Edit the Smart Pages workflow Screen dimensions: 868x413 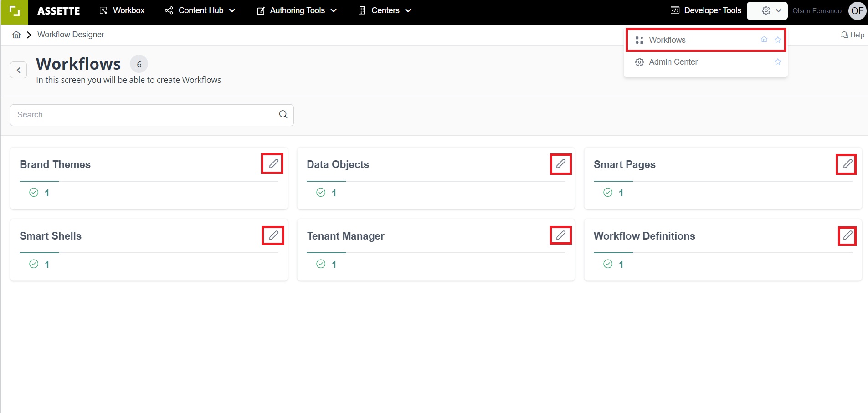(847, 163)
